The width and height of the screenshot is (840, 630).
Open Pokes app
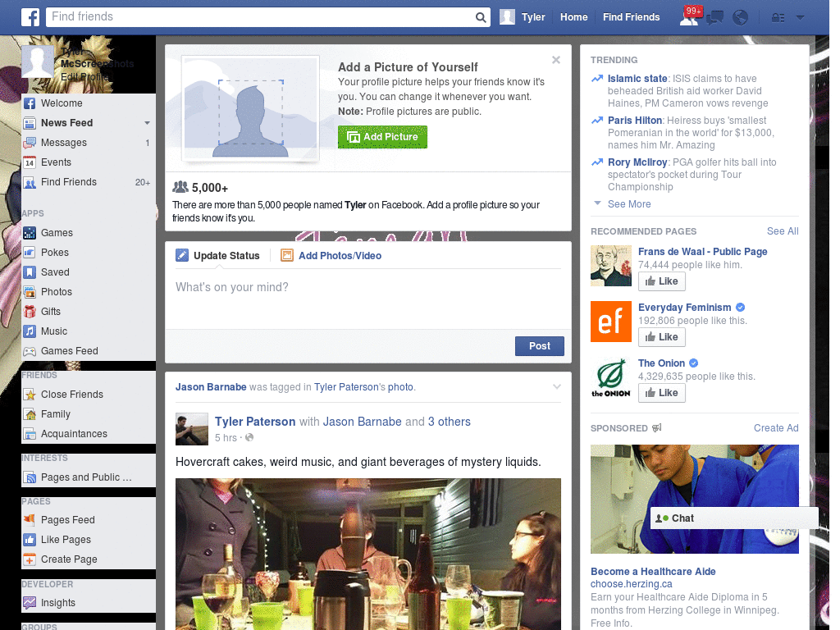pyautogui.click(x=89, y=253)
